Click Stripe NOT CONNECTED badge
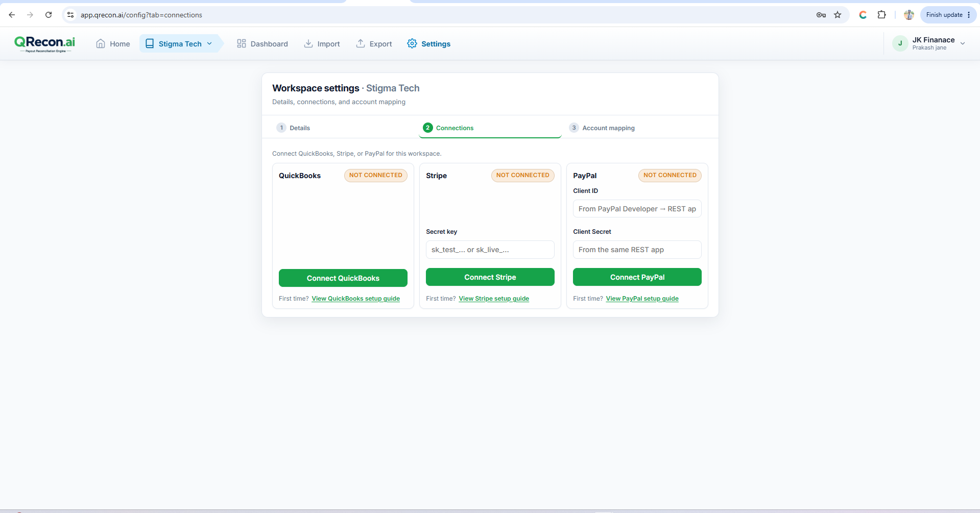 pos(523,175)
